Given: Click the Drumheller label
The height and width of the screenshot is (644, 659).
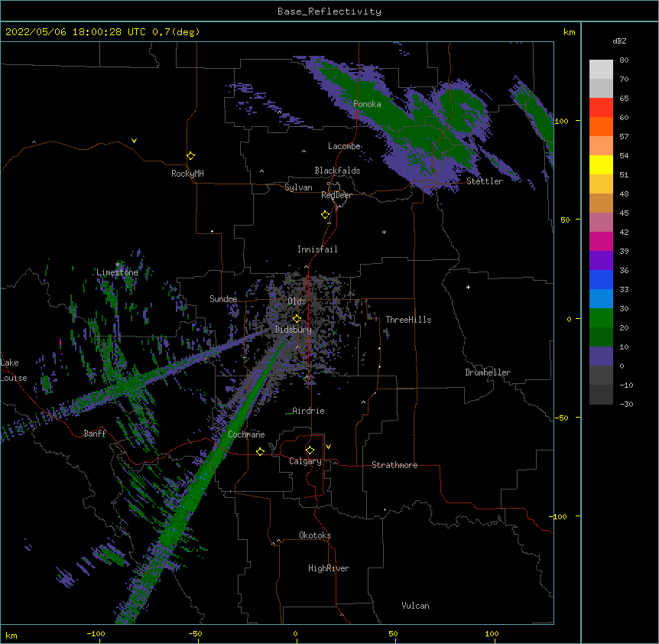Looking at the screenshot, I should [488, 372].
